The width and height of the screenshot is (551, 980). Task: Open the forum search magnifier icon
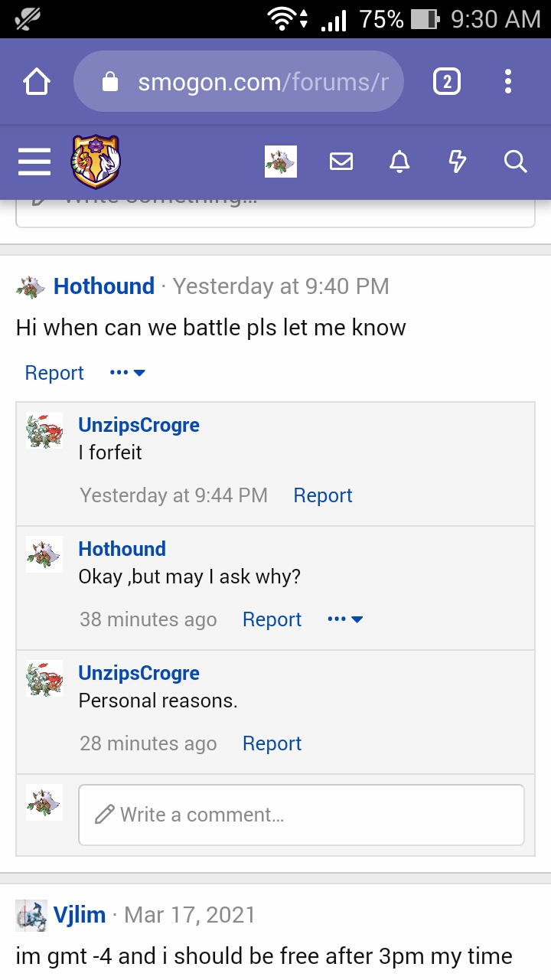pyautogui.click(x=516, y=162)
